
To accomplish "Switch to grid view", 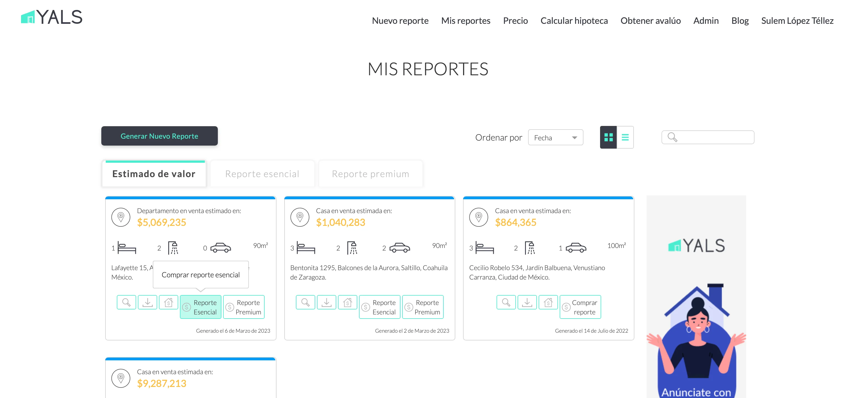I will coord(608,137).
